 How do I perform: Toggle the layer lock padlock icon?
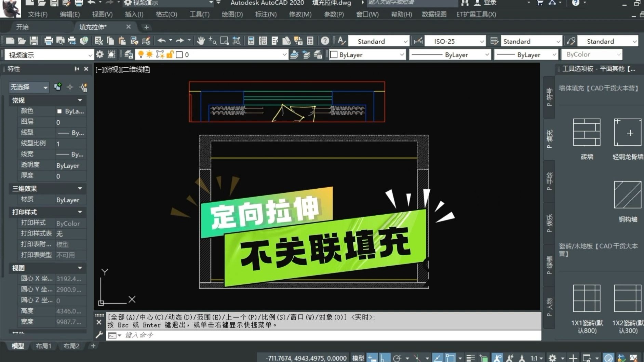170,54
